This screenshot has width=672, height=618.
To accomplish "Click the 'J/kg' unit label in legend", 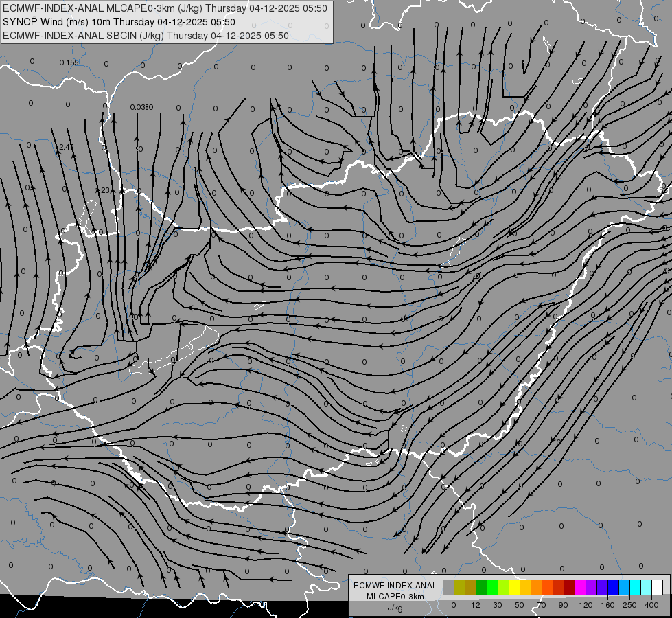I will tap(395, 608).
